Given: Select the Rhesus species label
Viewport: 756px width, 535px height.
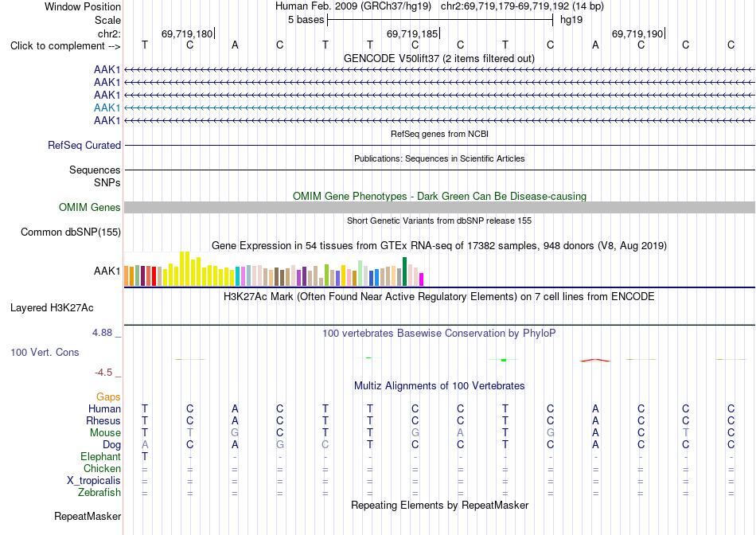Looking at the screenshot, I should (x=103, y=420).
